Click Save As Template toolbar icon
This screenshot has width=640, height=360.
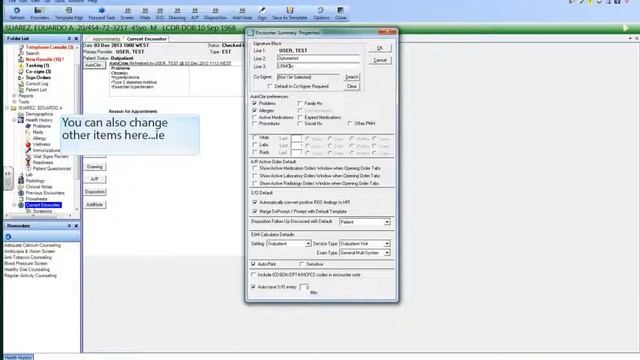click(x=290, y=13)
